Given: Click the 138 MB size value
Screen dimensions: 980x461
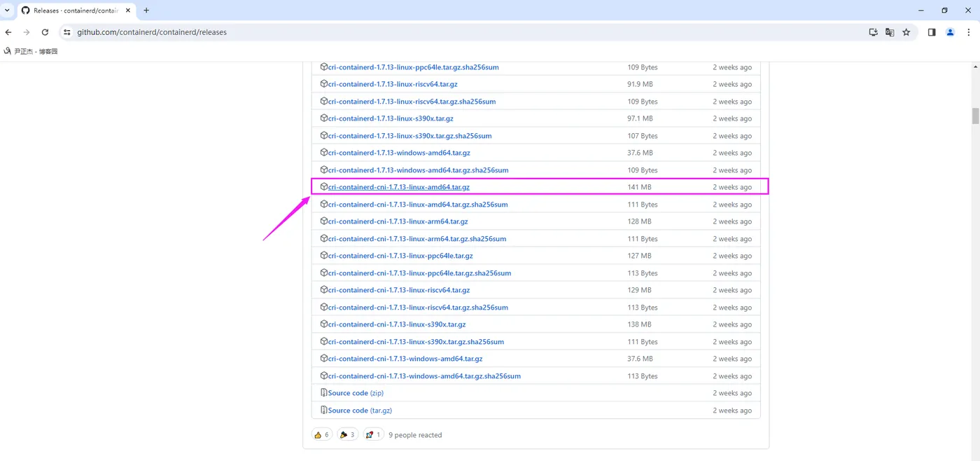Looking at the screenshot, I should click(639, 324).
